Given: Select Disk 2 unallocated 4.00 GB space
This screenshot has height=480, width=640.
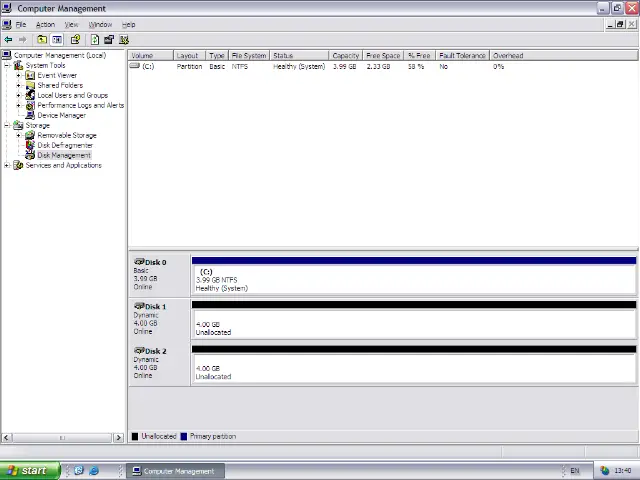Looking at the screenshot, I should 414,364.
